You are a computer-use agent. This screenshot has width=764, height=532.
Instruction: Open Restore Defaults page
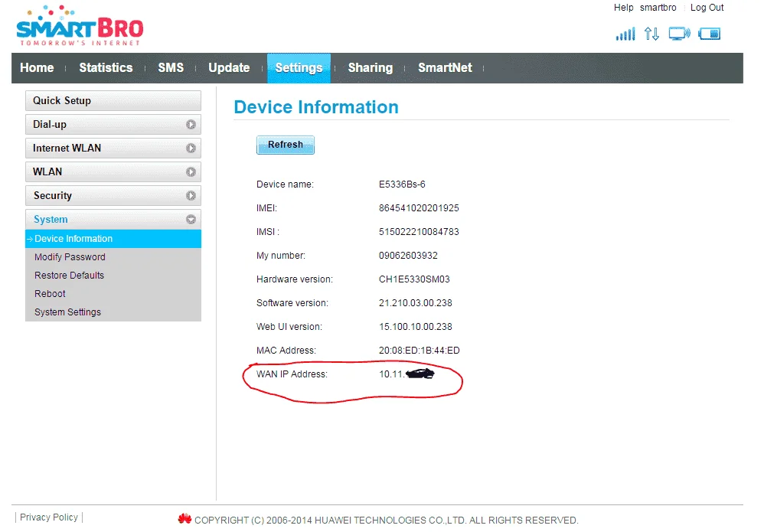click(69, 276)
